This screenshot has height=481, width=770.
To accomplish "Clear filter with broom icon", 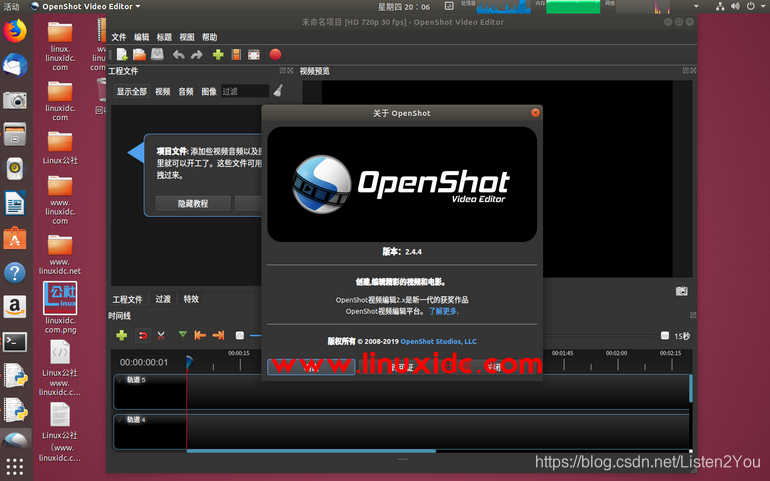I will coord(278,91).
